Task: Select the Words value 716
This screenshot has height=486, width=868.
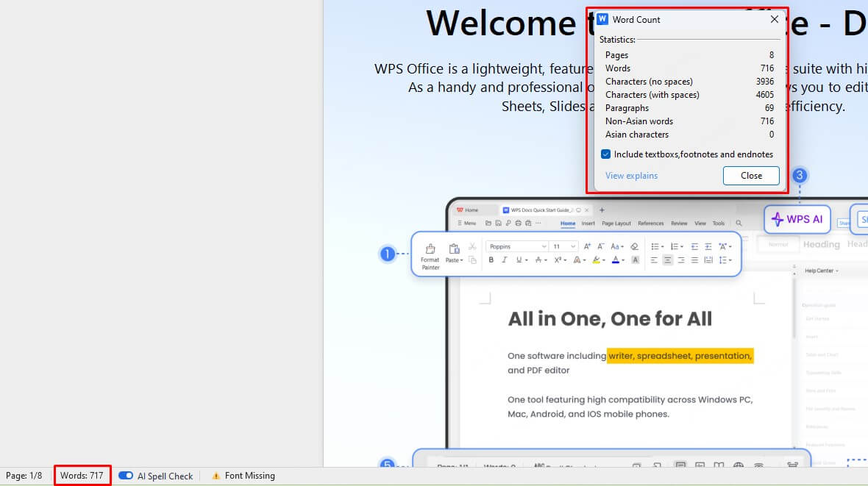Action: (x=766, y=68)
